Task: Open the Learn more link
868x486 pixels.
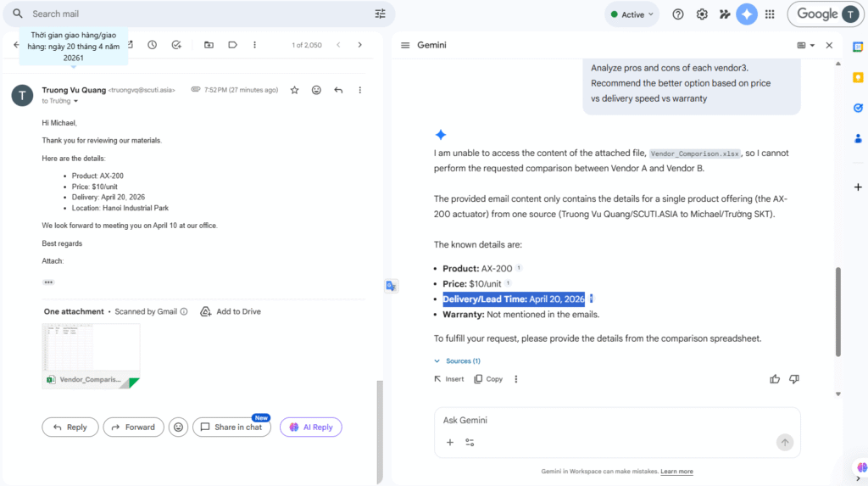Action: [676, 472]
